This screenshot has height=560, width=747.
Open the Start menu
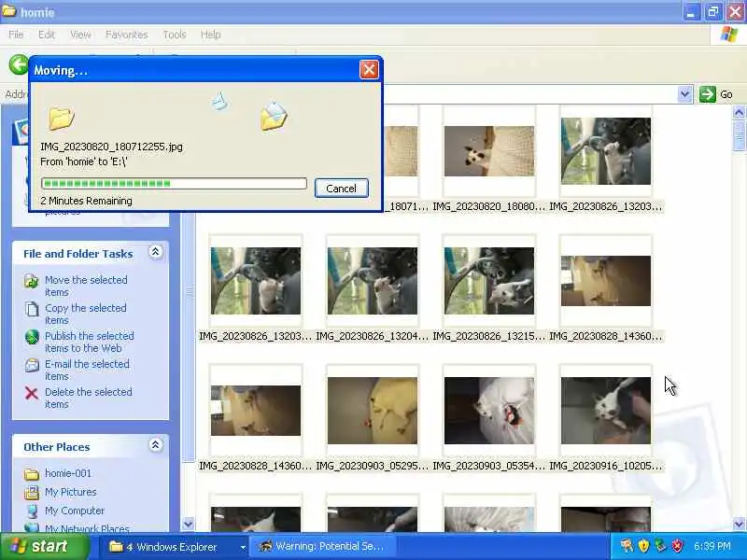(x=44, y=546)
